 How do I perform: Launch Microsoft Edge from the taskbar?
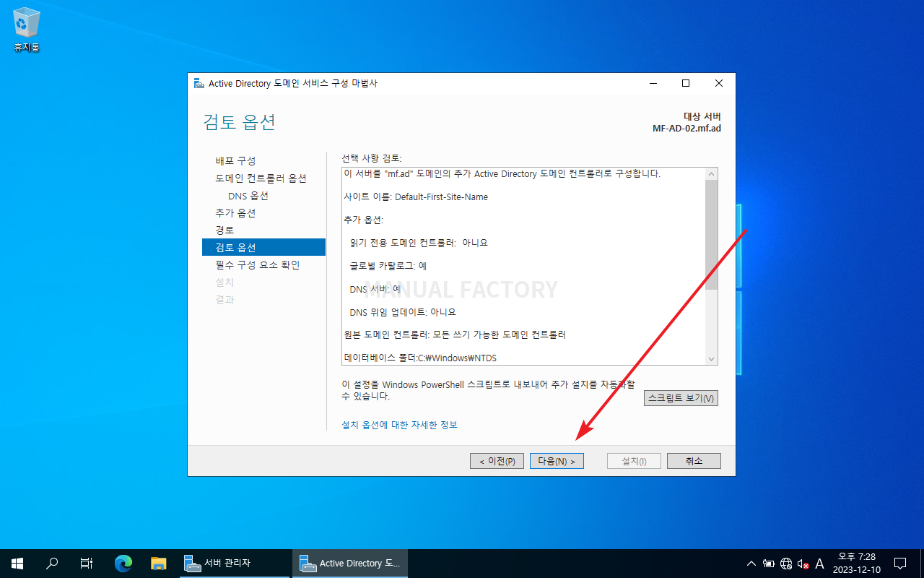123,564
